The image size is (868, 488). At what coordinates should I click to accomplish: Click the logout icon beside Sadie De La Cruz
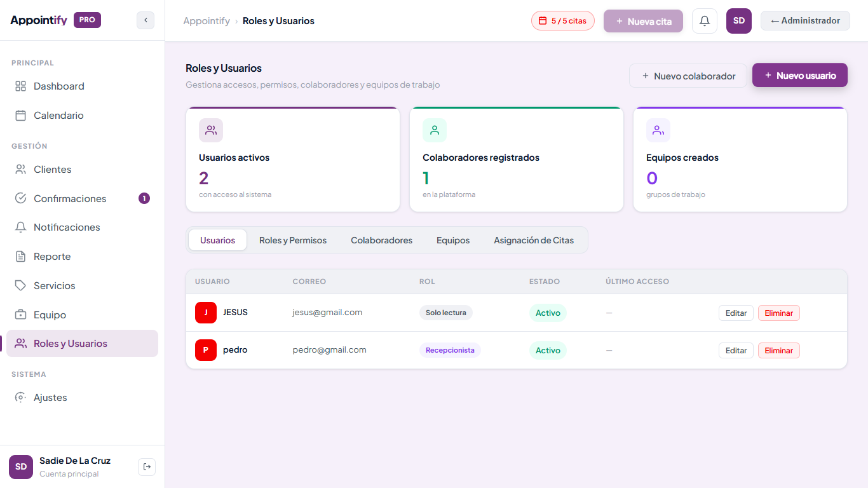[147, 467]
